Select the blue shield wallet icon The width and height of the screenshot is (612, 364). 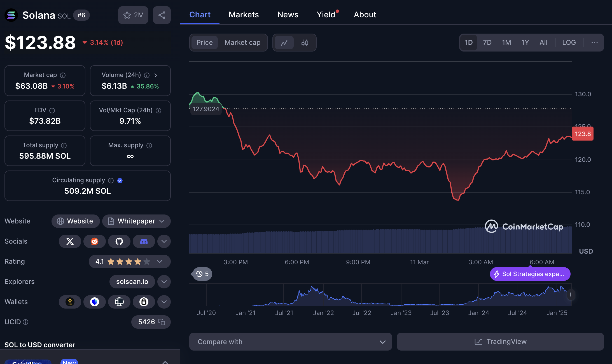point(95,302)
